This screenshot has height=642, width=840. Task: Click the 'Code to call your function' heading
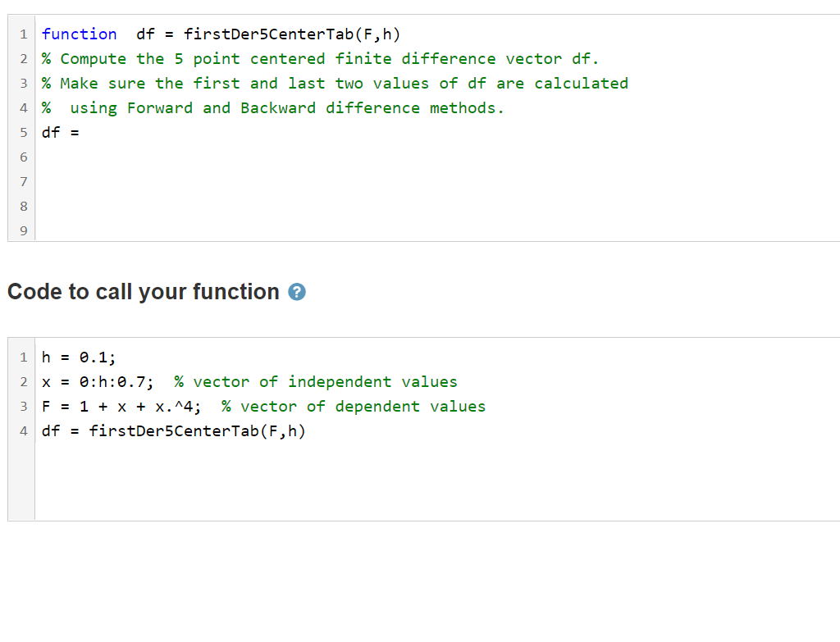pyautogui.click(x=144, y=292)
